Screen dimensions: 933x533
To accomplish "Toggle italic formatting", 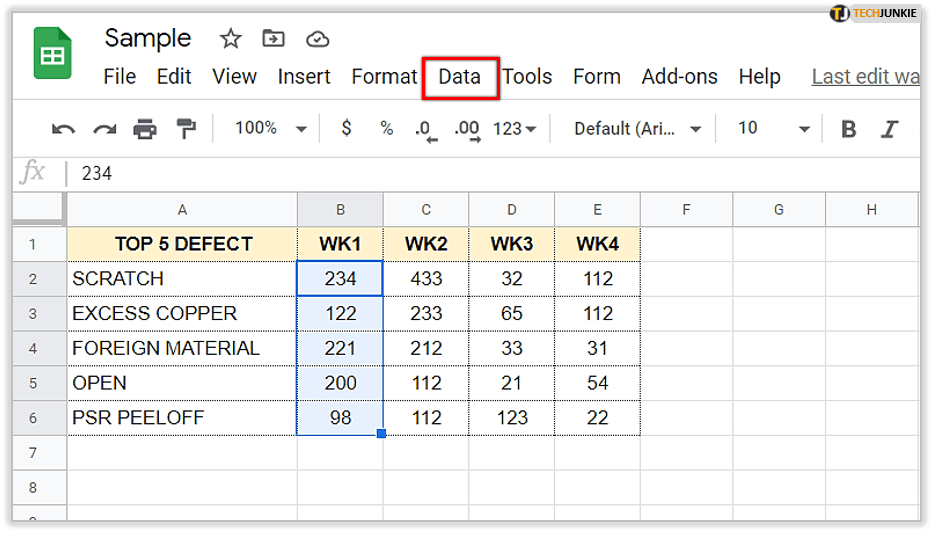I will click(x=889, y=129).
